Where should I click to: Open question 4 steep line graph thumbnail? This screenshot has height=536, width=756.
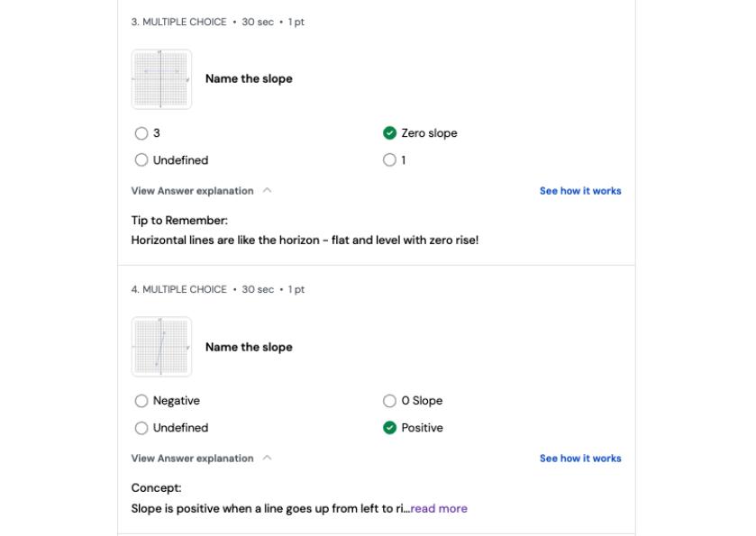point(161,347)
